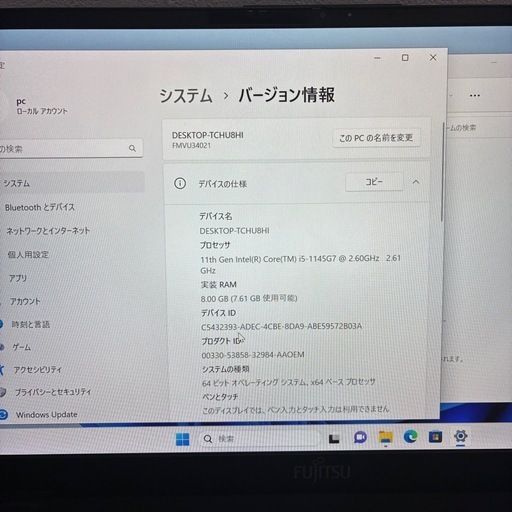Click the taskbar 検索 search box
Screen dimensions: 512x512
[x=259, y=439]
